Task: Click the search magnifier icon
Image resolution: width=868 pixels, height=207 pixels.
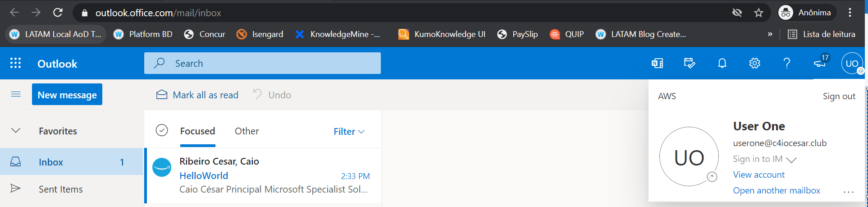Action: point(159,63)
